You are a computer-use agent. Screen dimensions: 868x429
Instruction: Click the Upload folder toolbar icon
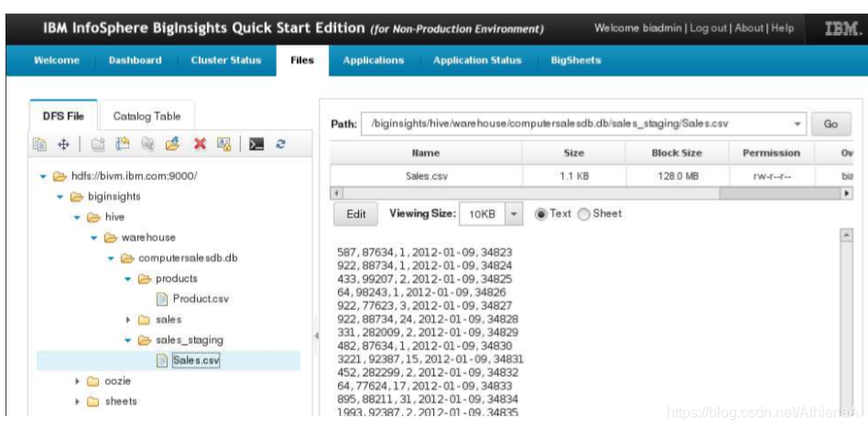click(x=173, y=145)
